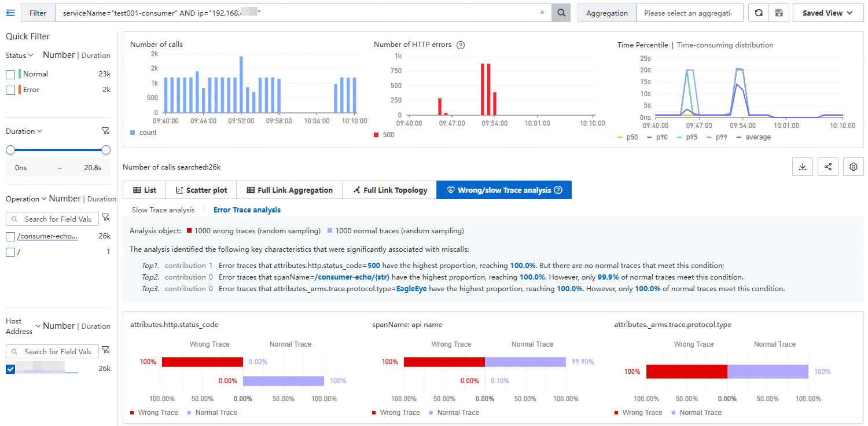Collapse the sidebar using the top-left menu icon
The height and width of the screenshot is (426, 868).
[10, 13]
